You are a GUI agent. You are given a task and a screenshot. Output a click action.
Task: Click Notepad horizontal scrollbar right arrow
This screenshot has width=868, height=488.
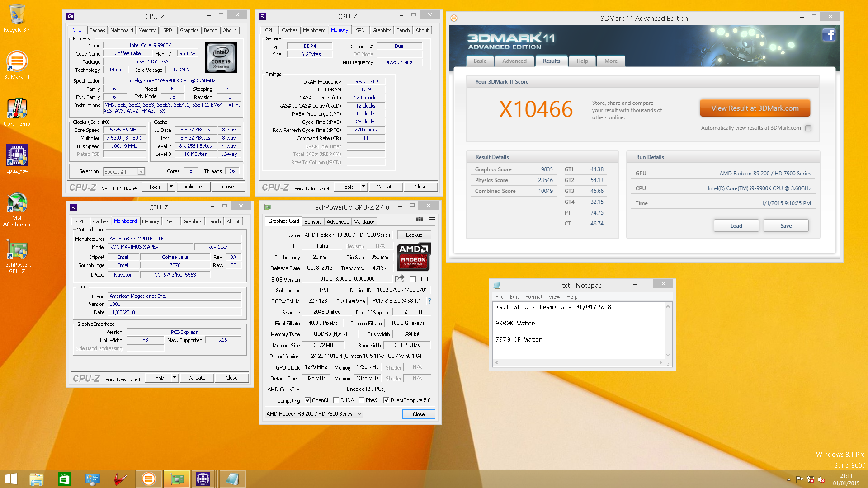pos(660,362)
